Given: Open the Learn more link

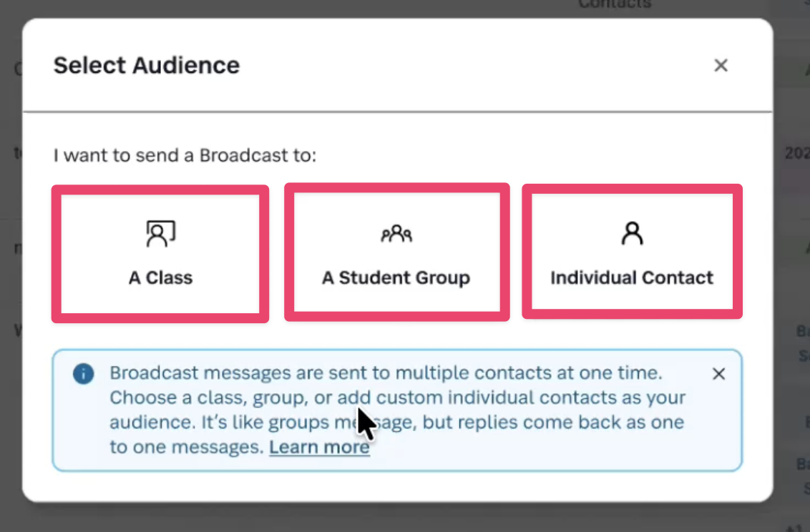Looking at the screenshot, I should pyautogui.click(x=319, y=448).
